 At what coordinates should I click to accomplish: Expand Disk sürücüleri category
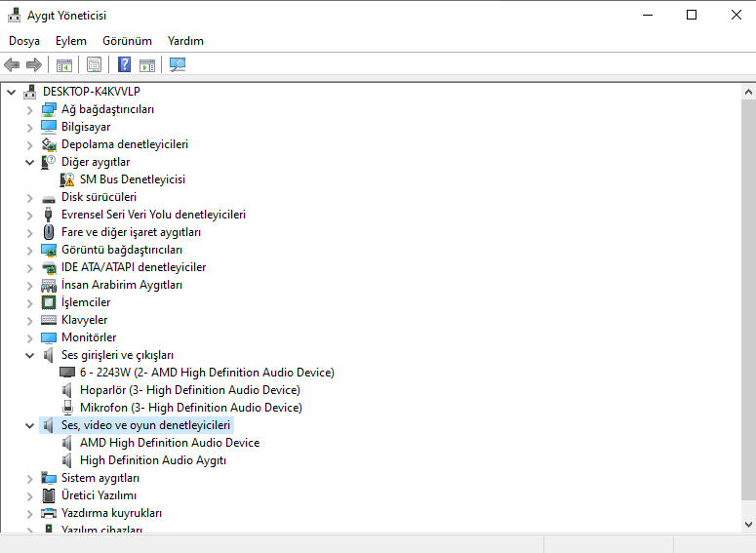pyautogui.click(x=30, y=198)
